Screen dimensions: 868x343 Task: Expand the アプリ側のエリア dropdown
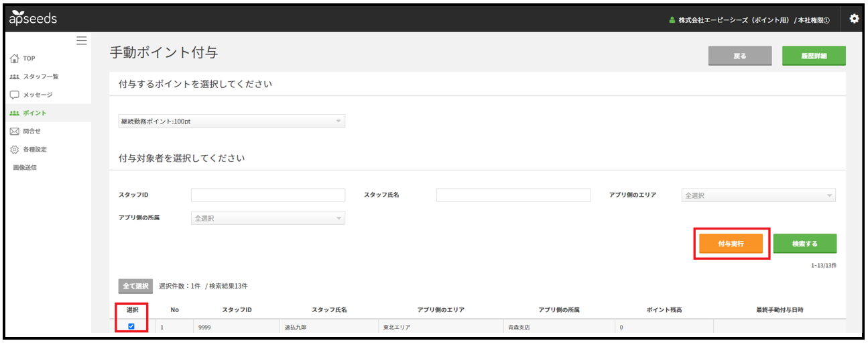click(x=758, y=195)
